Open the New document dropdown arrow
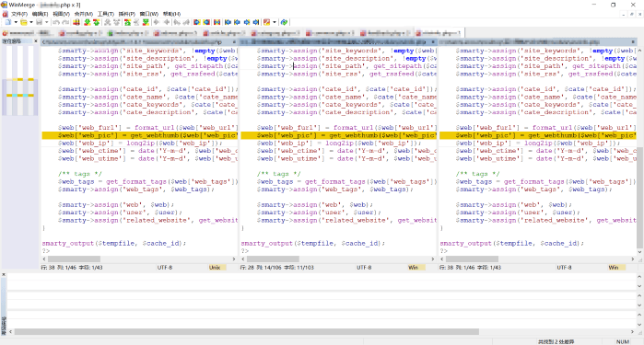The image size is (644, 345). (16, 22)
